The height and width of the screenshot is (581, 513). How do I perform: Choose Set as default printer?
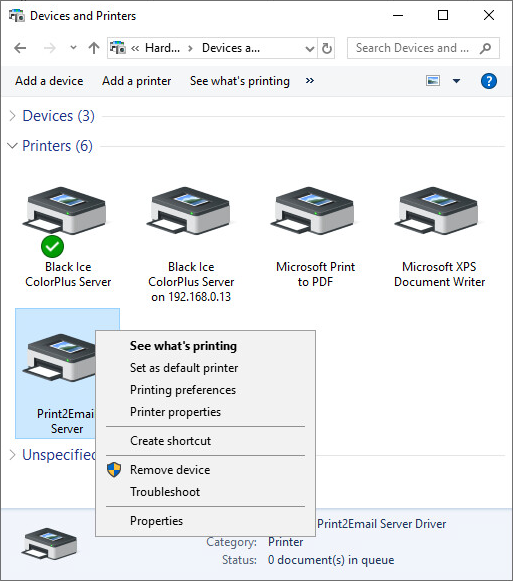click(206, 368)
